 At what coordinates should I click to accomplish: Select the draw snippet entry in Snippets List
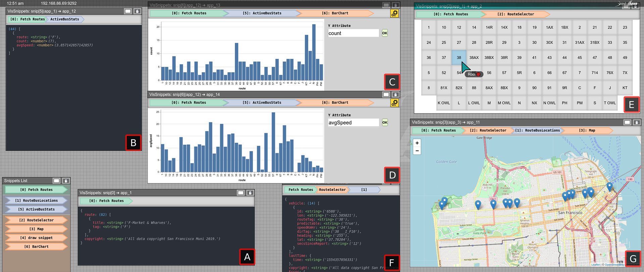(36, 238)
